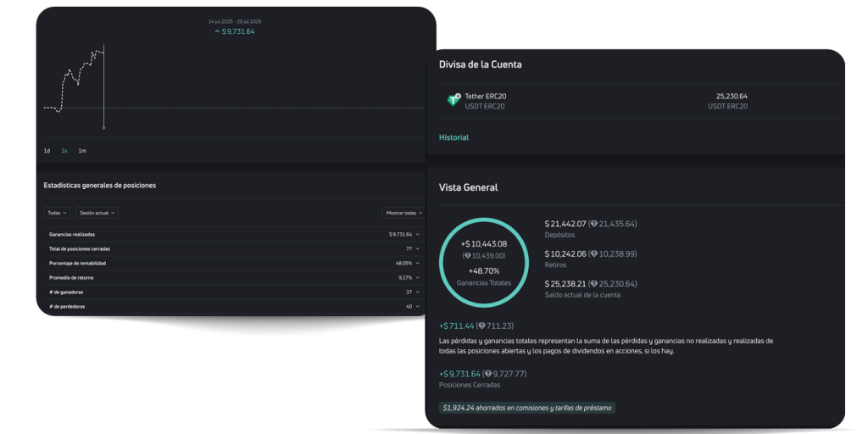The height and width of the screenshot is (434, 868).
Task: Click the savings on commissions badge
Action: click(x=527, y=408)
